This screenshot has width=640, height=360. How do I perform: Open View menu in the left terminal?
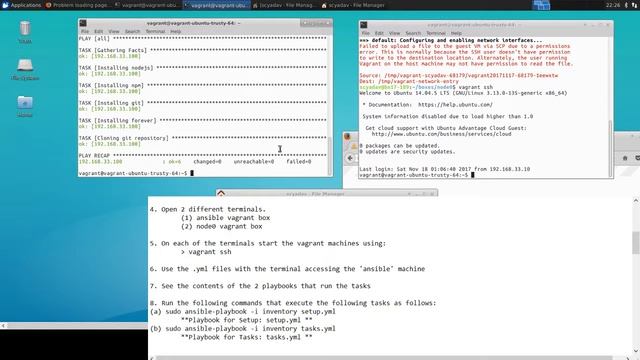tap(114, 31)
